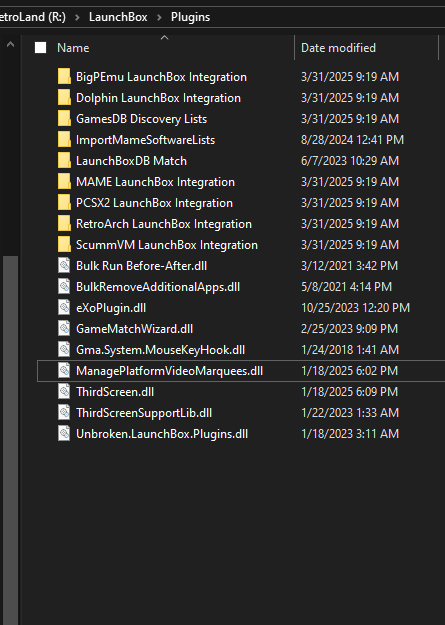Click date 10/25/2023 12:20 PM
The image size is (445, 625).
[x=355, y=307]
